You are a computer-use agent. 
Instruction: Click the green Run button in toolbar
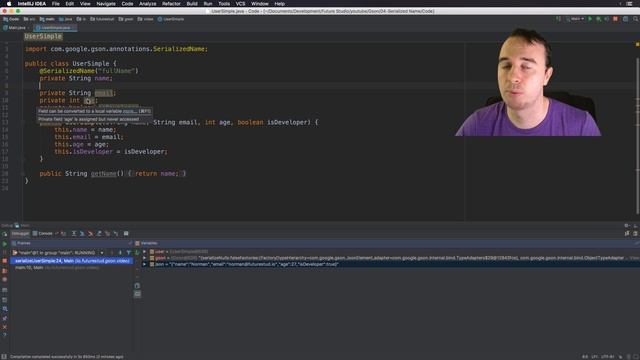coord(590,19)
